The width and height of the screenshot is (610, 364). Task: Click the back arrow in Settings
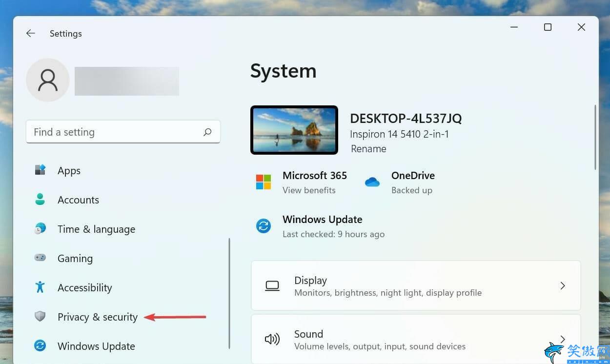click(31, 33)
